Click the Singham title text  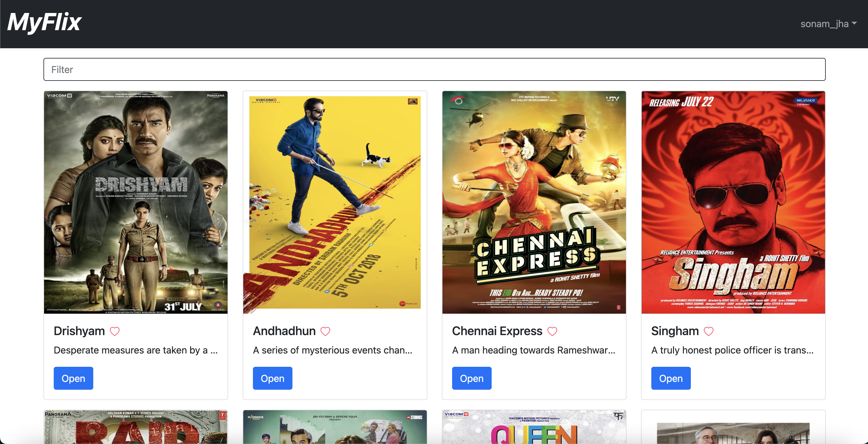[675, 331]
